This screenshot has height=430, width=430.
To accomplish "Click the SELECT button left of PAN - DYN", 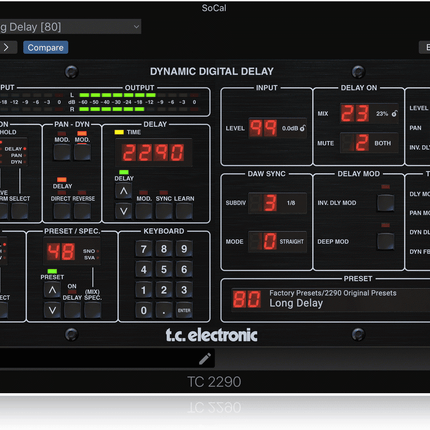I will [19, 211].
